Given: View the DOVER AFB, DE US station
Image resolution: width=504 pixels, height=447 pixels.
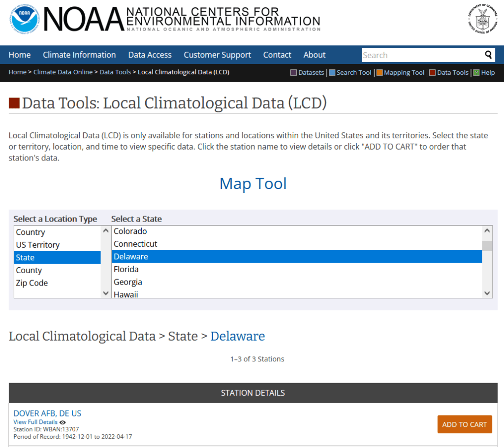Looking at the screenshot, I should coord(46,413).
